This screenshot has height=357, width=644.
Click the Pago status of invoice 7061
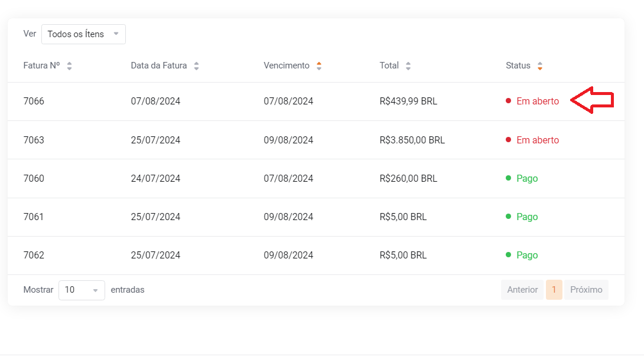tap(527, 217)
